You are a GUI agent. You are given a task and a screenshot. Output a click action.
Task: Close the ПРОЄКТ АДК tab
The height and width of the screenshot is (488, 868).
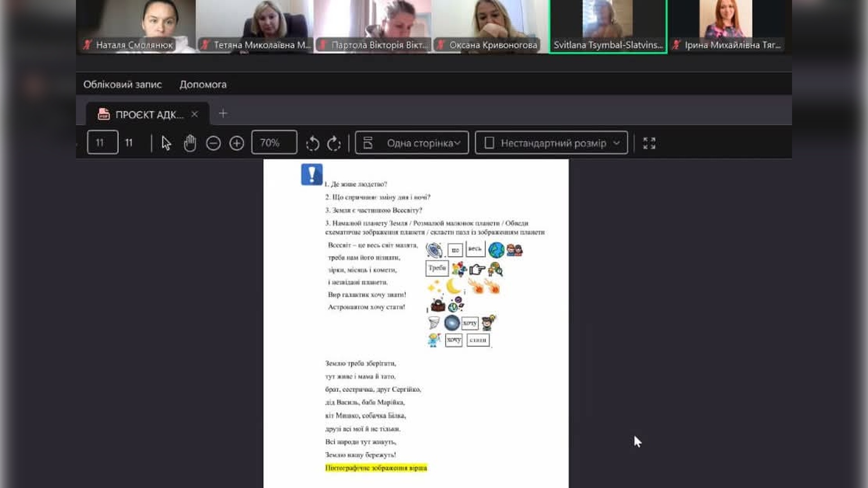coord(194,114)
